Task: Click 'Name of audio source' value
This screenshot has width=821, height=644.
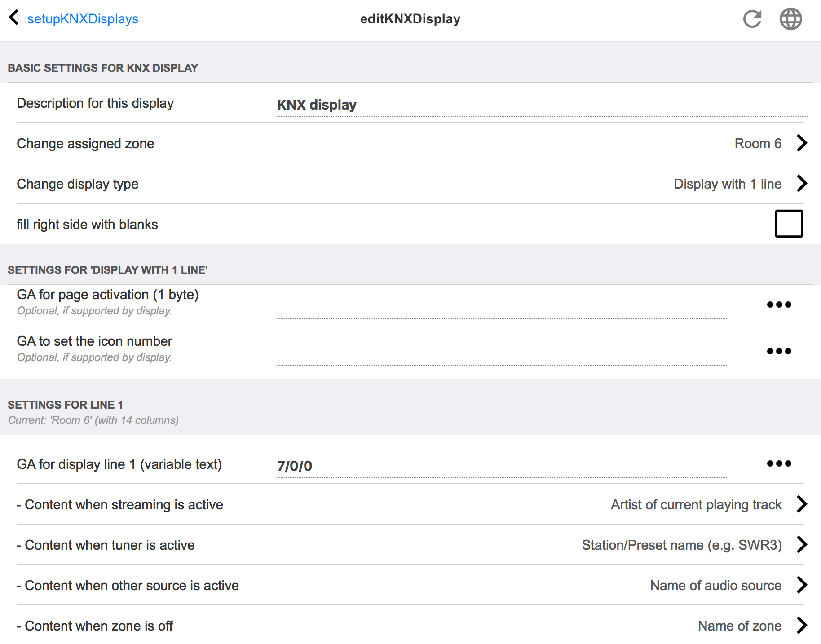Action: point(716,586)
